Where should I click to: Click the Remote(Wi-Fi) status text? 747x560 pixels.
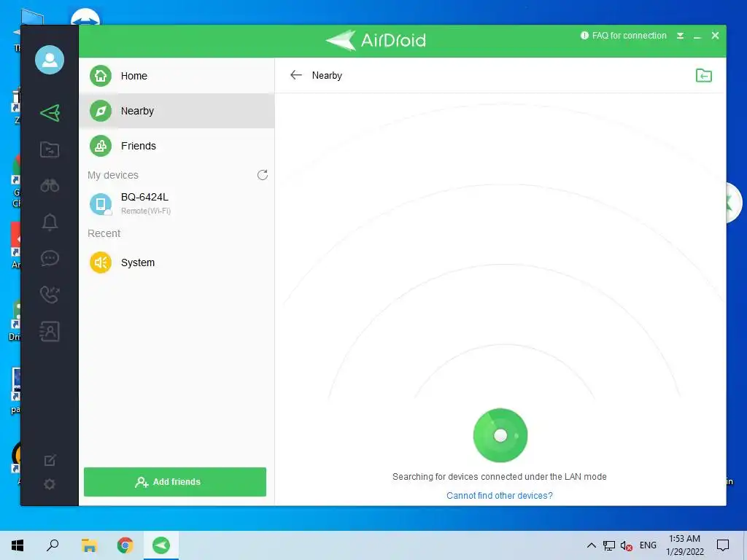click(x=146, y=211)
